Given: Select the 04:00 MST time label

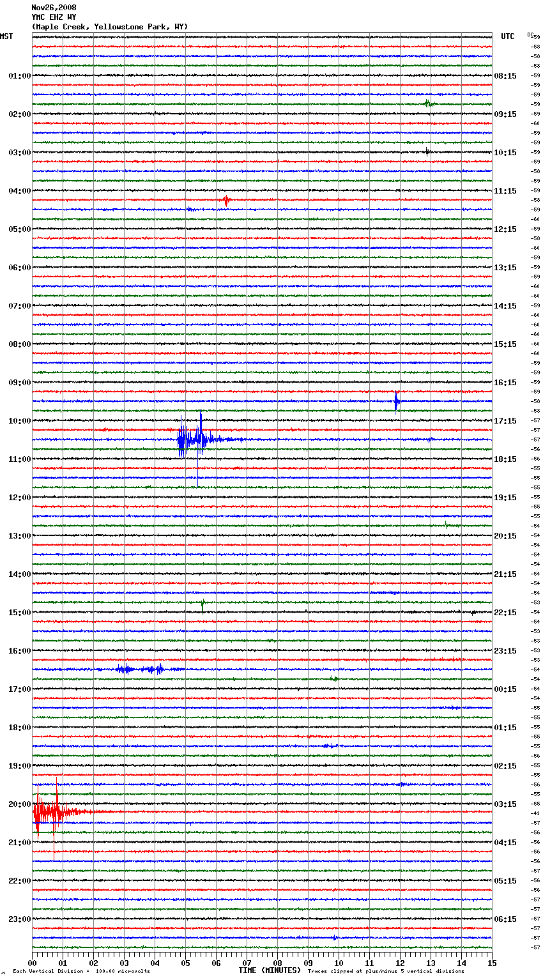Looking at the screenshot, I should 19,191.
